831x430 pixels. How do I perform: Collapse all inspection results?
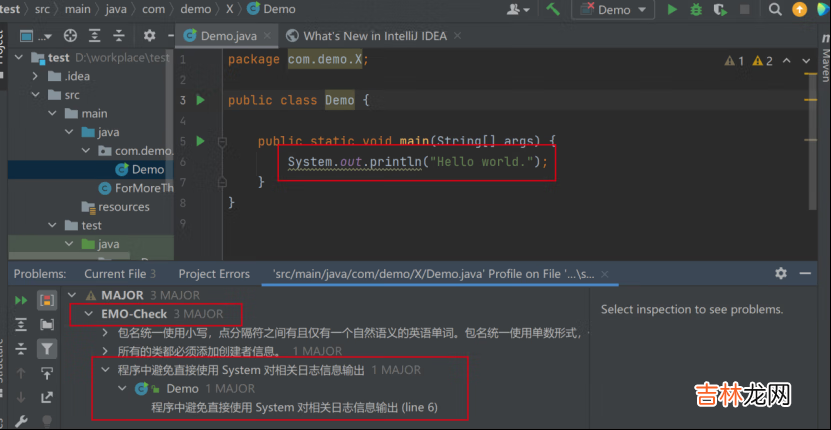pos(21,348)
